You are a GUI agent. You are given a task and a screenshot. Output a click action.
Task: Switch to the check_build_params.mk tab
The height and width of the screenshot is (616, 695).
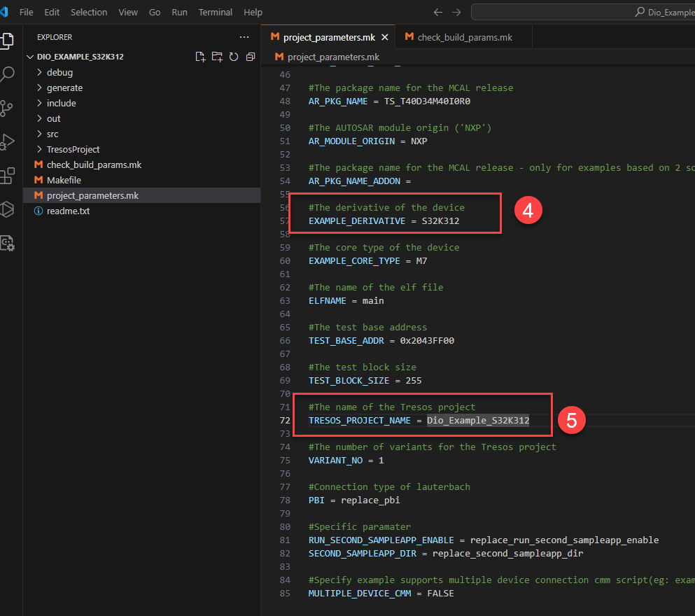point(464,37)
